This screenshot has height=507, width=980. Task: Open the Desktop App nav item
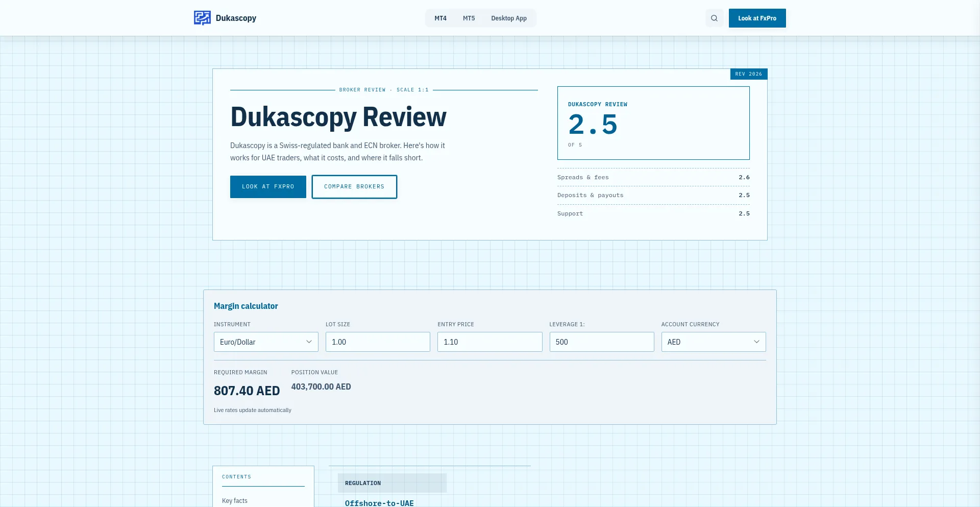[509, 18]
